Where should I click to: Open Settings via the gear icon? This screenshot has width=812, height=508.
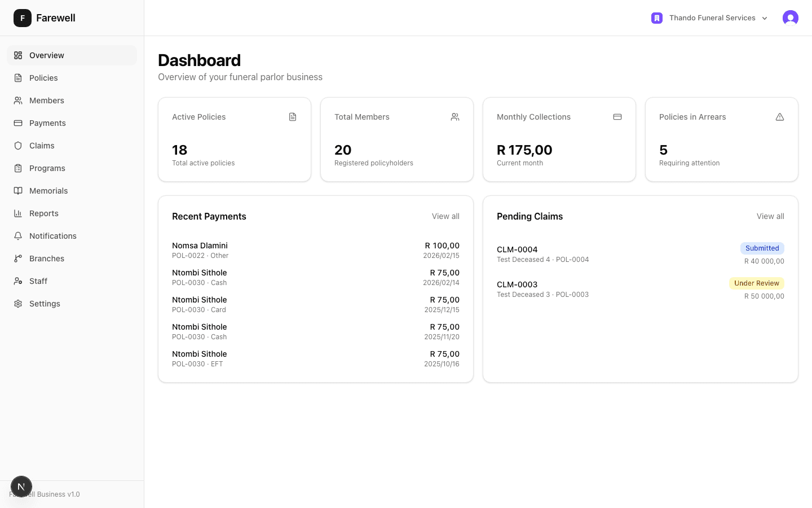(x=17, y=303)
